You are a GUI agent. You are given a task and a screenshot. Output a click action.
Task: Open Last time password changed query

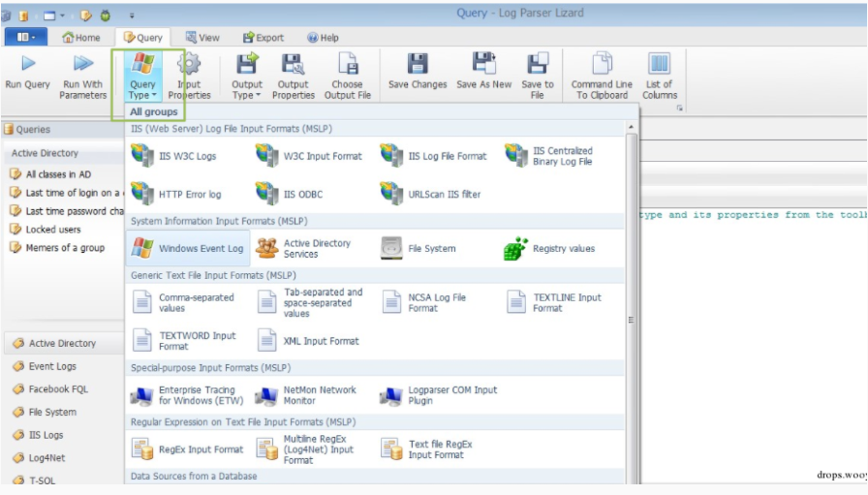tap(65, 211)
